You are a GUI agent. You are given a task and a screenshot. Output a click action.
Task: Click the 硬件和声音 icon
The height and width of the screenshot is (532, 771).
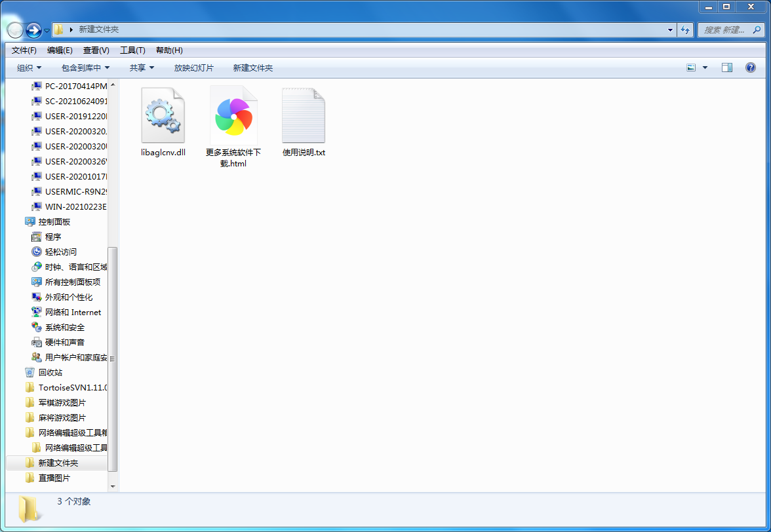point(37,343)
